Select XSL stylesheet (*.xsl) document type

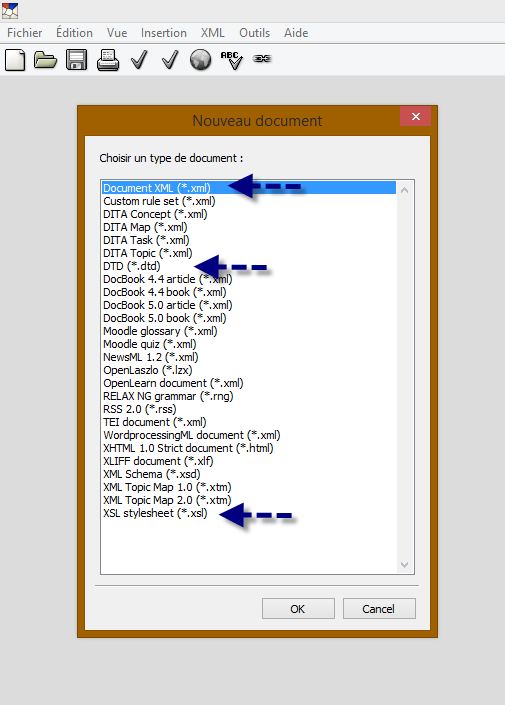[x=155, y=513]
